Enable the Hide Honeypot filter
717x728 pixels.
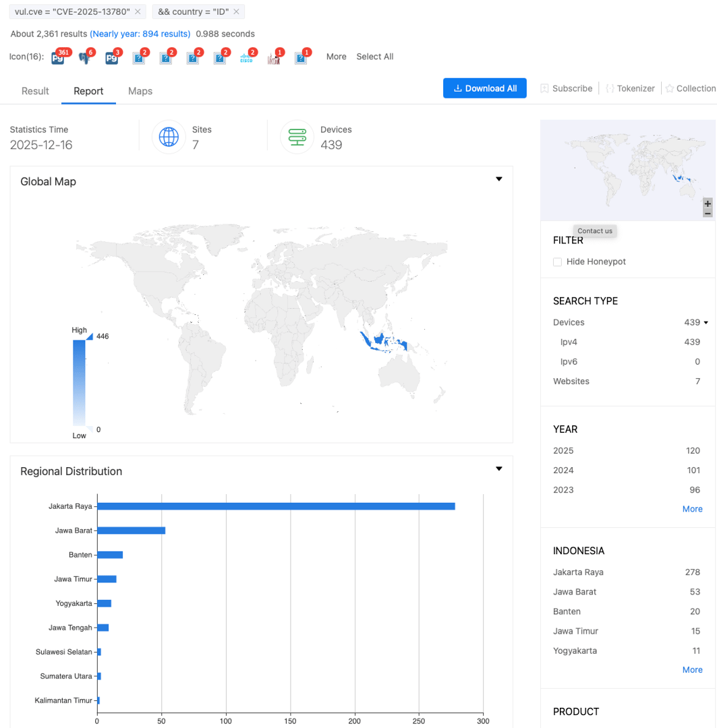(x=557, y=262)
